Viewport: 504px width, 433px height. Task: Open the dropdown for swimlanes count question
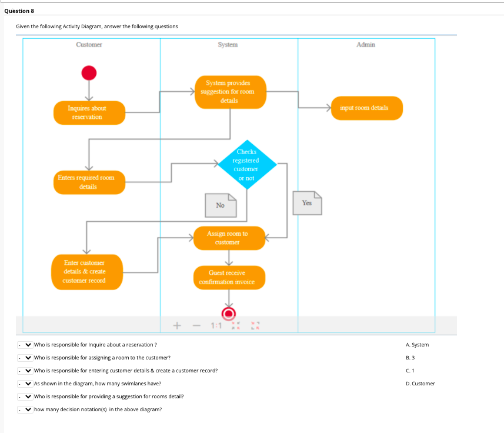[x=25, y=383]
